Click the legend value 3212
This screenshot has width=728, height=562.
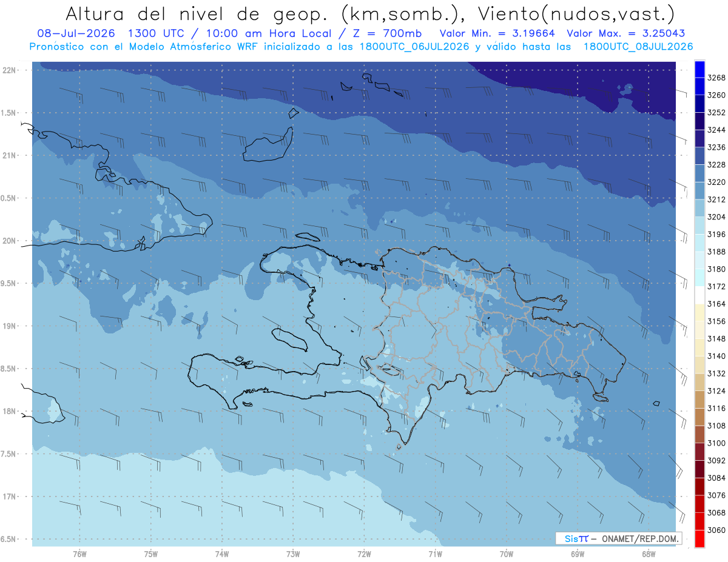(716, 199)
